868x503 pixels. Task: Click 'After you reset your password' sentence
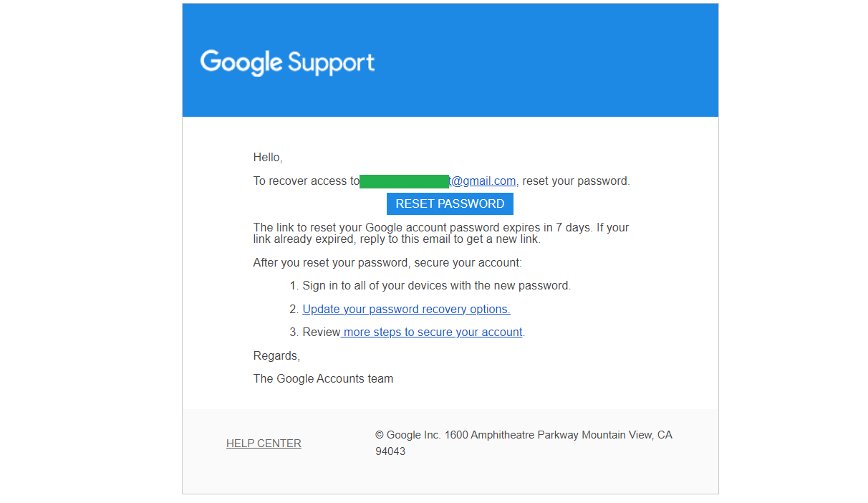(387, 263)
